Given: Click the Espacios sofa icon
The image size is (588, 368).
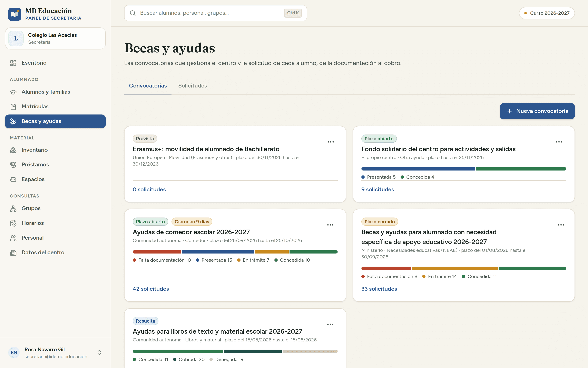Looking at the screenshot, I should click(13, 180).
